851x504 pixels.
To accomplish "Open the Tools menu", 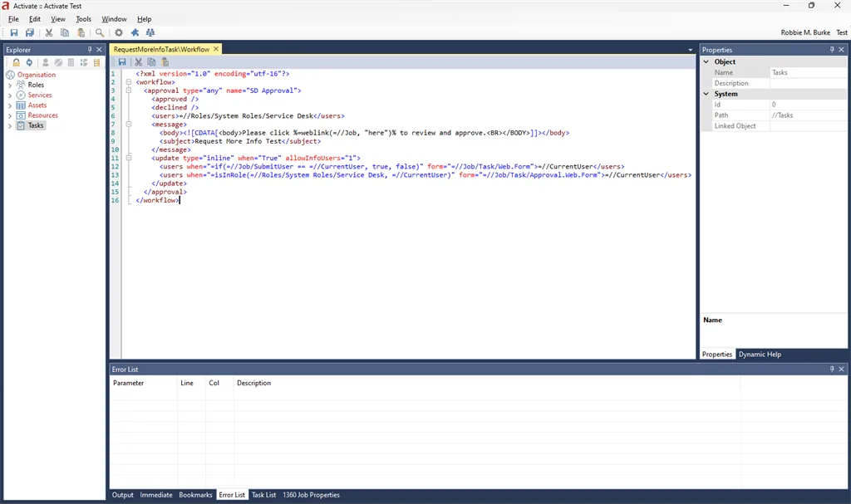I will click(84, 19).
